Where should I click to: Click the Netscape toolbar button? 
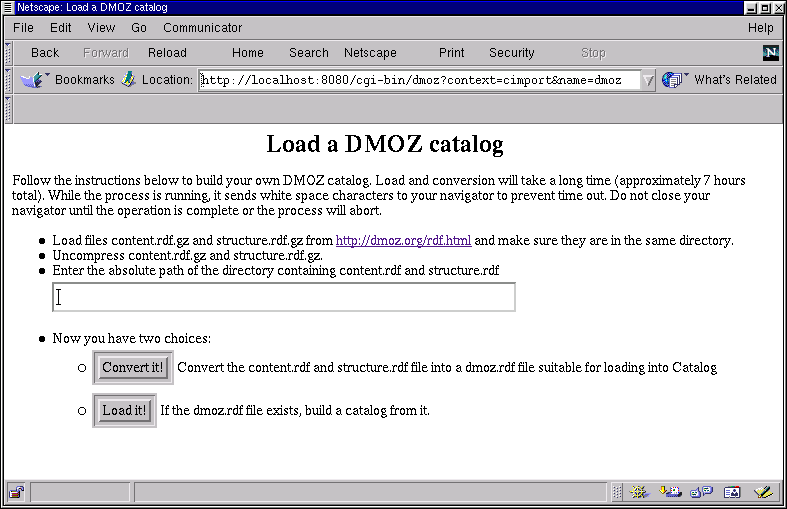[370, 53]
